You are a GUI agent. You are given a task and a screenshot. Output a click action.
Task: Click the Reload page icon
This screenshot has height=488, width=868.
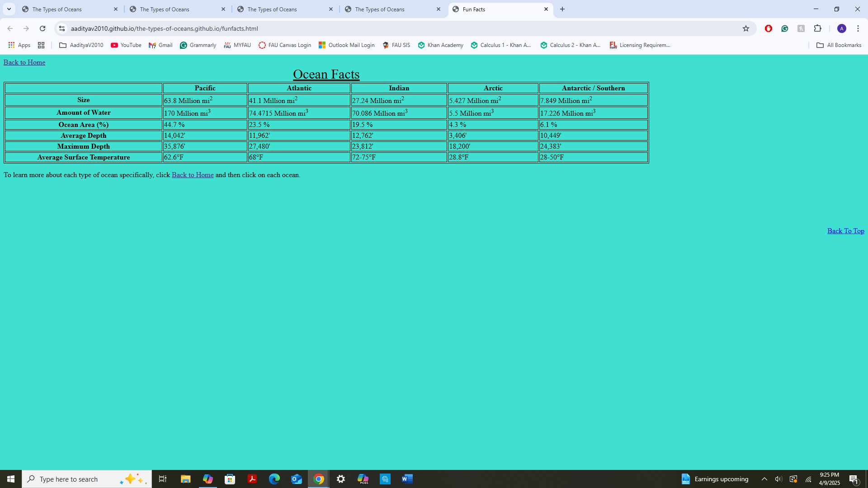coord(42,28)
